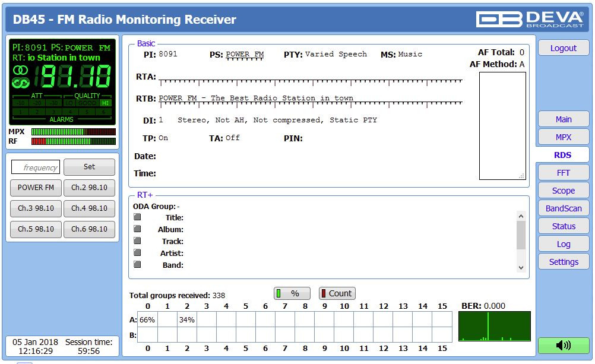Image resolution: width=595 pixels, height=364 pixels.
Task: Click the stereo indicator icon on the display
Action: 20,70
